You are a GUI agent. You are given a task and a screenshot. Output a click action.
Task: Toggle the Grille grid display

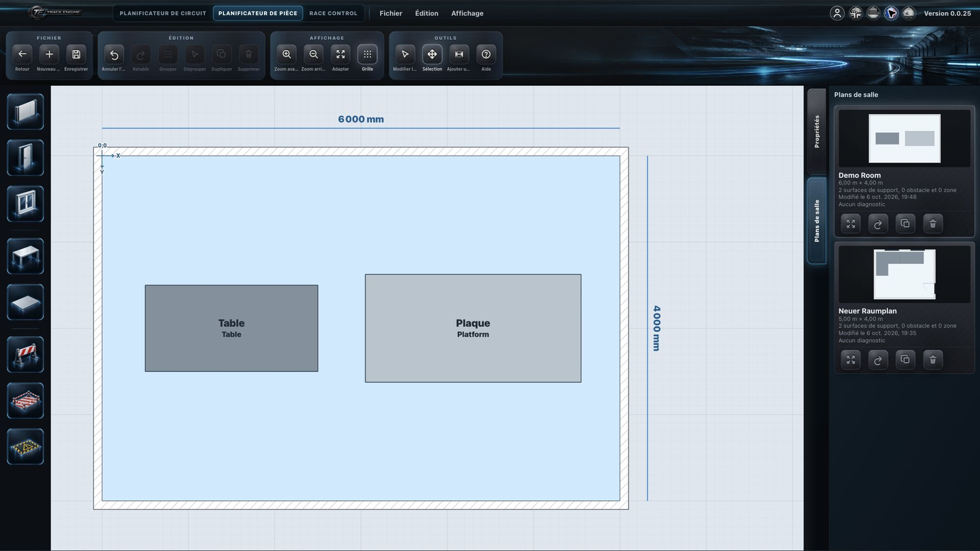pos(367,54)
